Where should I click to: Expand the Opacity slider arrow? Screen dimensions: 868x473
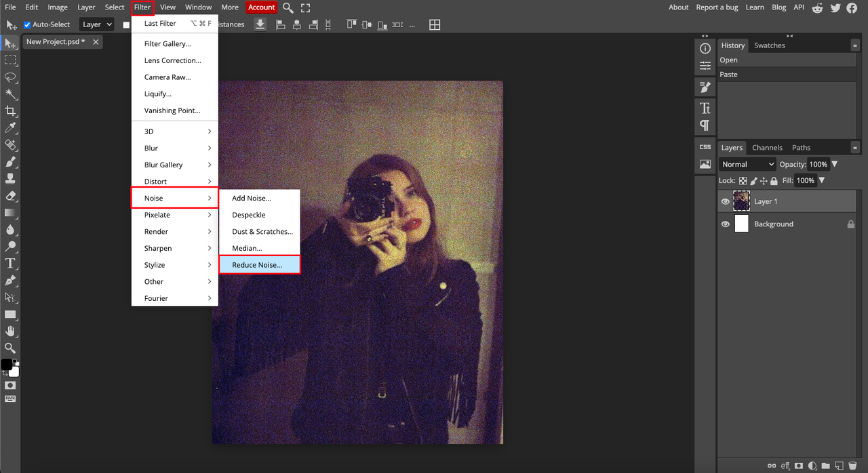coord(835,164)
